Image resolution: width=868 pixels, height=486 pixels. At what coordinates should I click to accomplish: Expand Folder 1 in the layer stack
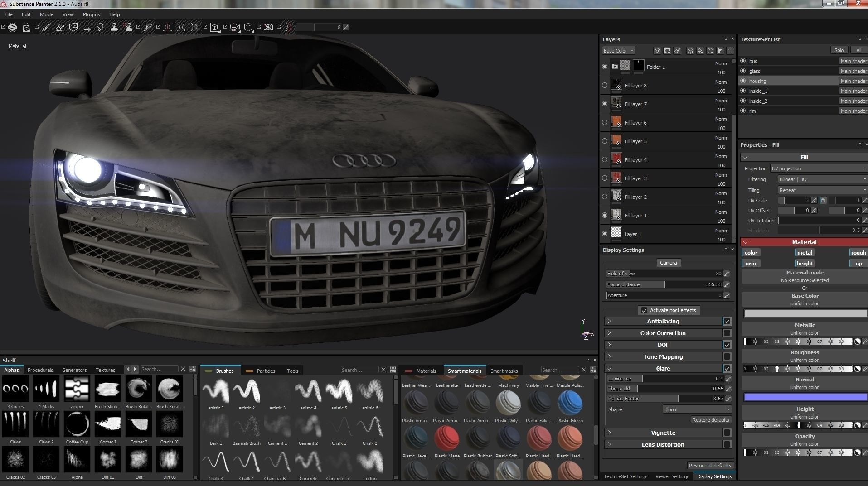(x=615, y=67)
